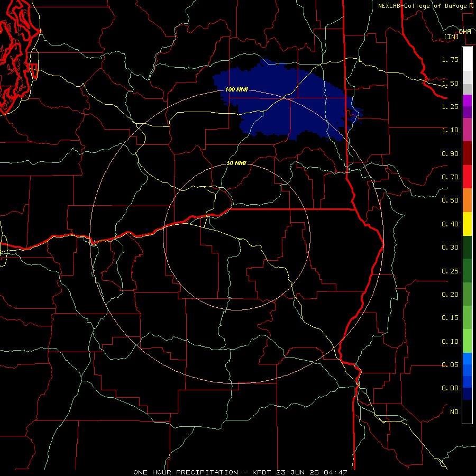Click the "50 NMI" range ring label

236,163
